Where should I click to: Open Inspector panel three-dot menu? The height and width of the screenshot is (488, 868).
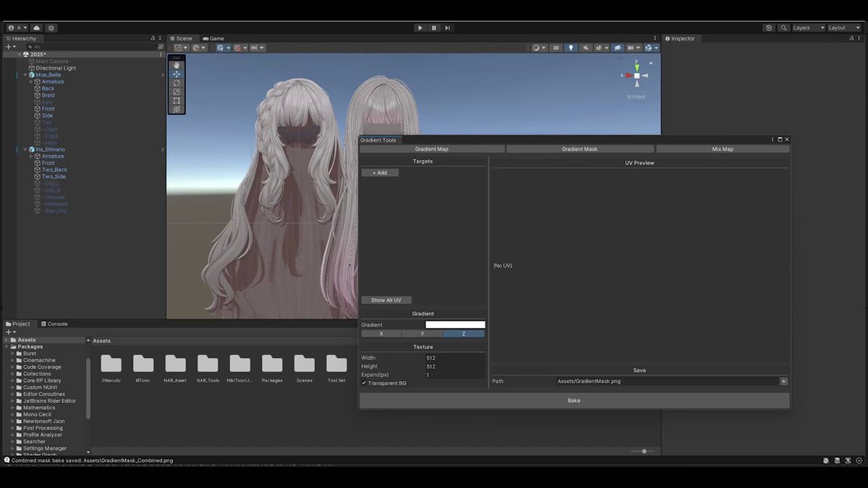(860, 38)
